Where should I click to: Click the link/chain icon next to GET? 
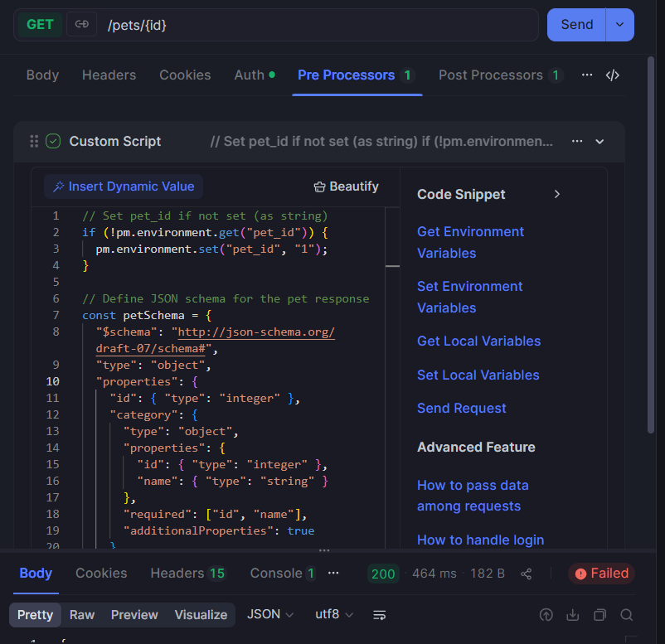click(x=81, y=24)
